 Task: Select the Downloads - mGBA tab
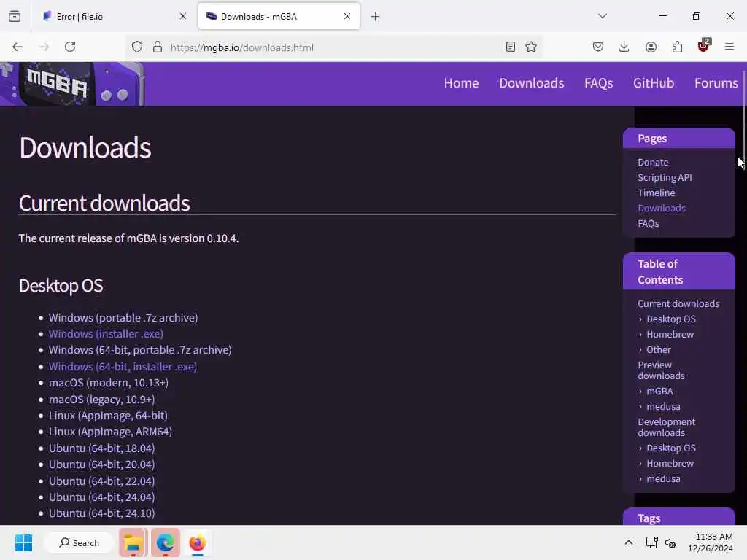(x=279, y=16)
